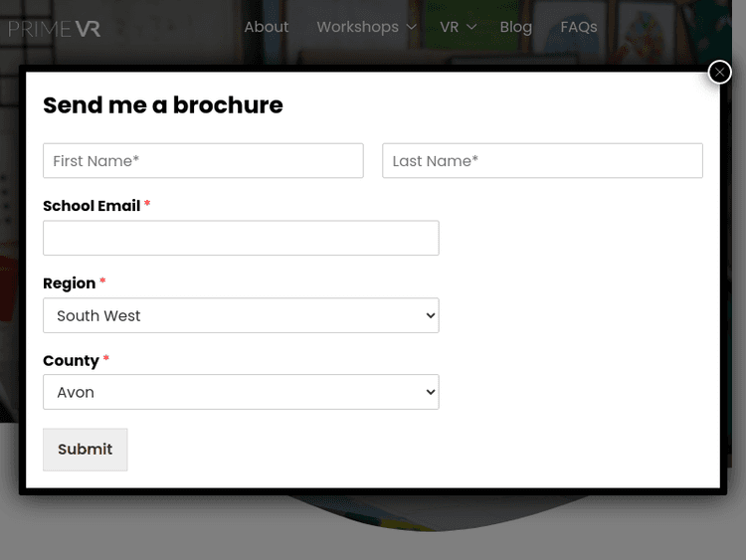Click into the School Email input box
Image resolution: width=746 pixels, height=560 pixels.
tap(241, 238)
